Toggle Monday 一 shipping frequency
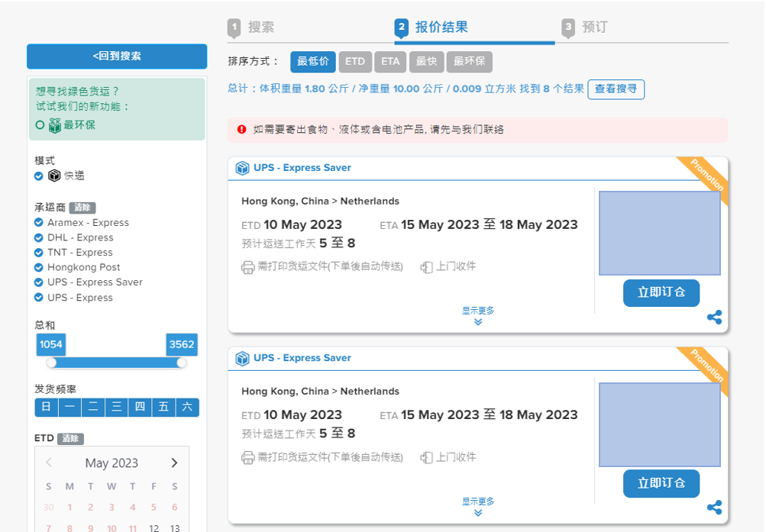Image resolution: width=766 pixels, height=532 pixels. (69, 407)
